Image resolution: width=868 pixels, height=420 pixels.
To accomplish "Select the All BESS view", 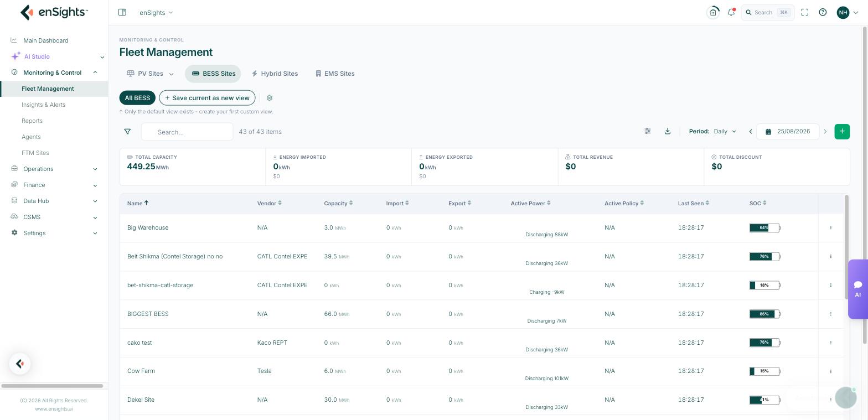I will 137,98.
